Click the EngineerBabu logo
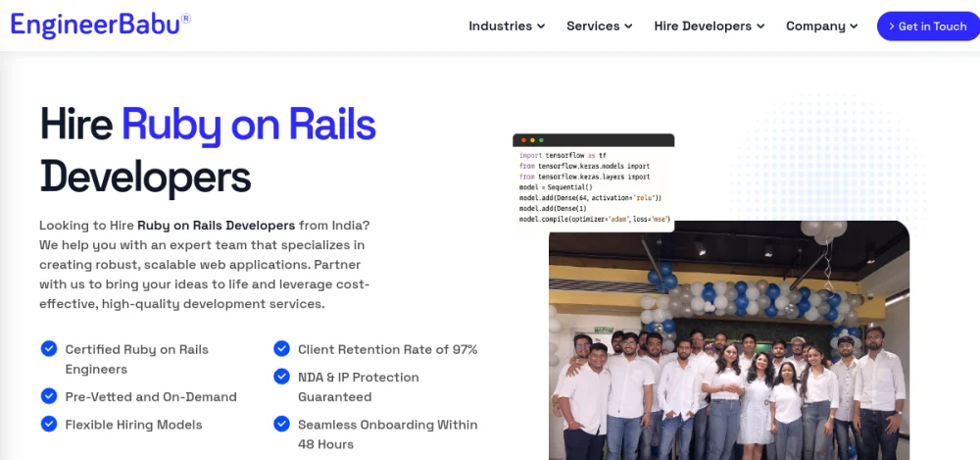This screenshot has height=460, width=980. pos(101,26)
